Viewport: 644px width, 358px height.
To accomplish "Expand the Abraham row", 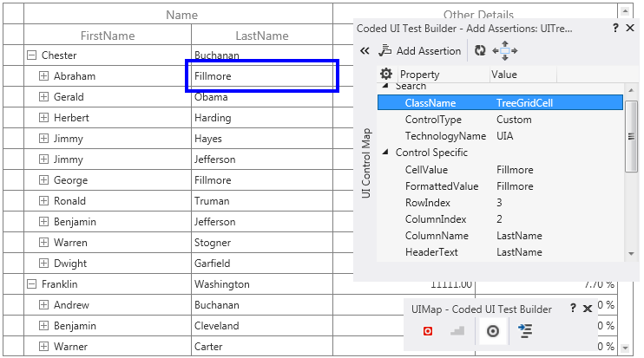I will click(x=43, y=76).
